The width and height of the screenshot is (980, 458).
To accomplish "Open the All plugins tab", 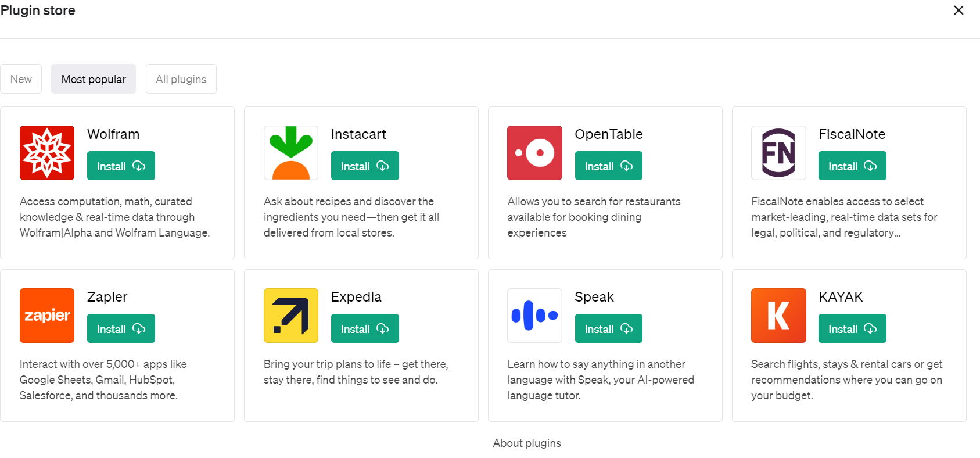I will 181,79.
